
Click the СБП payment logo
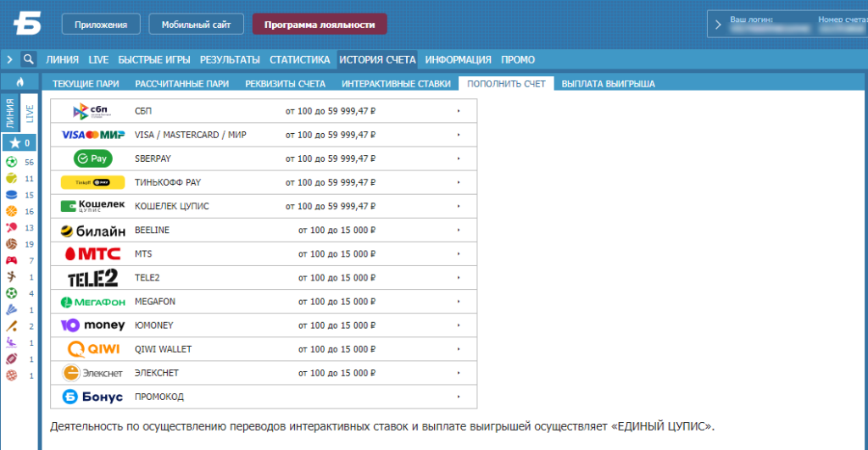click(92, 111)
